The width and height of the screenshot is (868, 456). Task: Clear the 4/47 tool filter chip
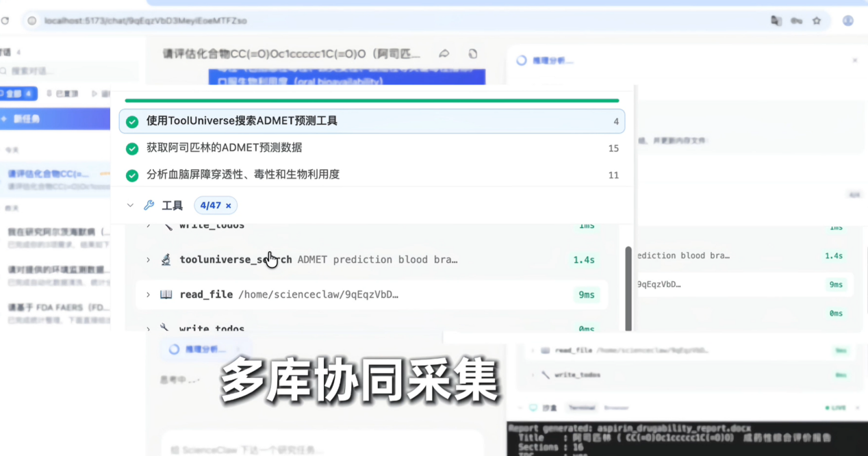coord(229,205)
